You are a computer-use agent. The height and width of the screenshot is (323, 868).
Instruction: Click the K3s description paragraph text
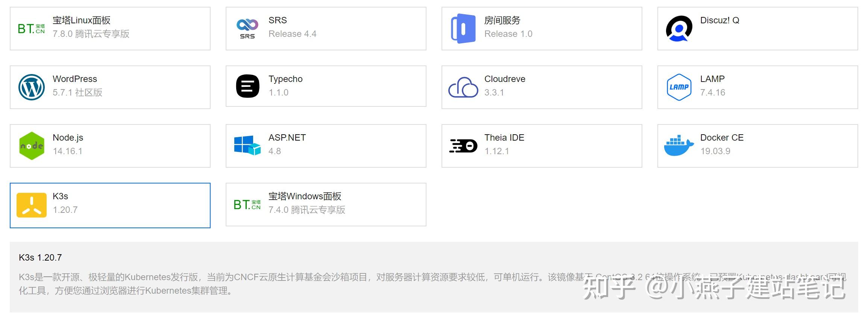pyautogui.click(x=432, y=284)
